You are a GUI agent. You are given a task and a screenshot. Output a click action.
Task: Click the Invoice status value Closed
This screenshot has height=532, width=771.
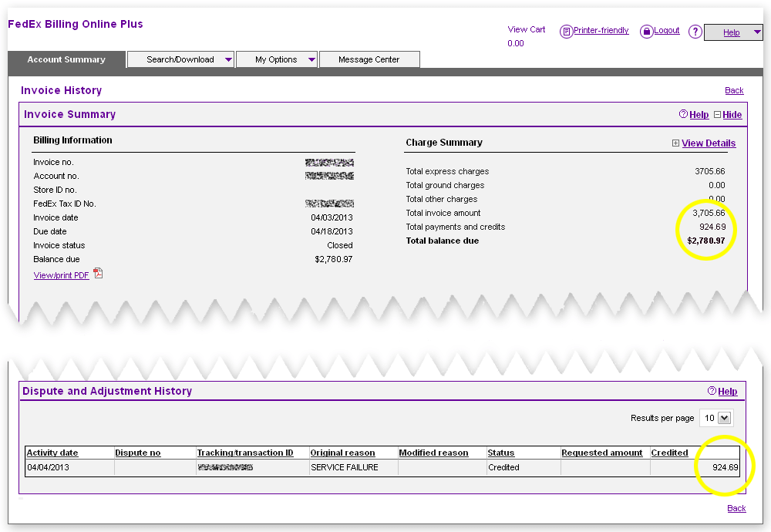[x=340, y=245]
